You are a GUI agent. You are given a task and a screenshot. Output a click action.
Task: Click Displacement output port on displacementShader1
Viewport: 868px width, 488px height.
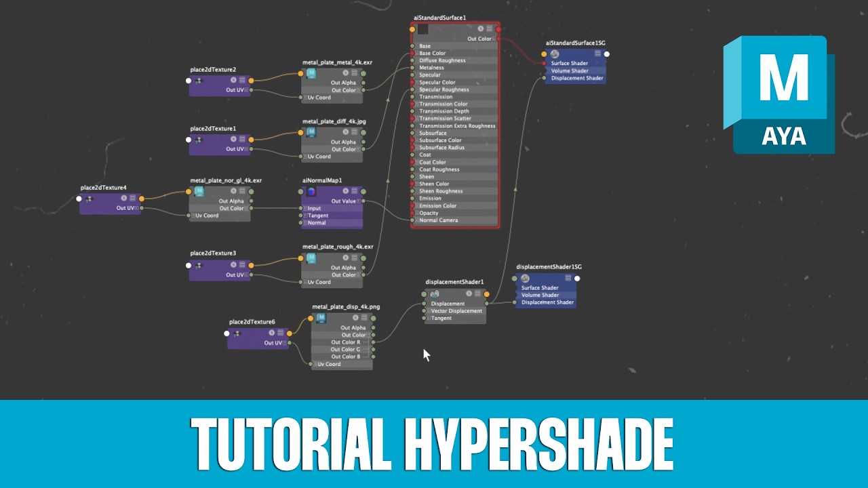[487, 304]
